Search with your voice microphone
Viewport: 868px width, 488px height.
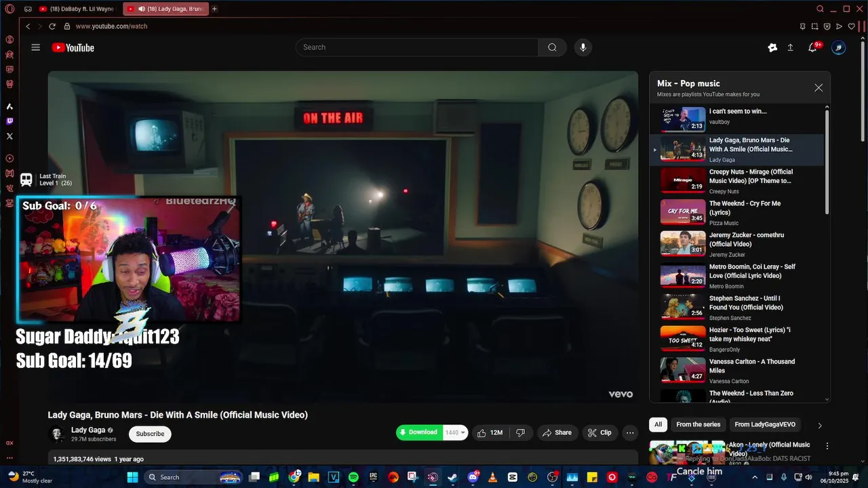coord(583,47)
